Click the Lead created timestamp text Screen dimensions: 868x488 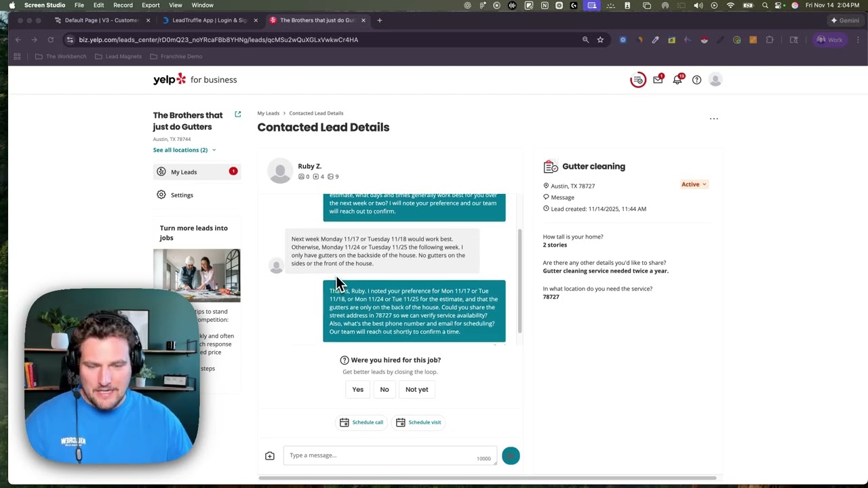click(598, 209)
